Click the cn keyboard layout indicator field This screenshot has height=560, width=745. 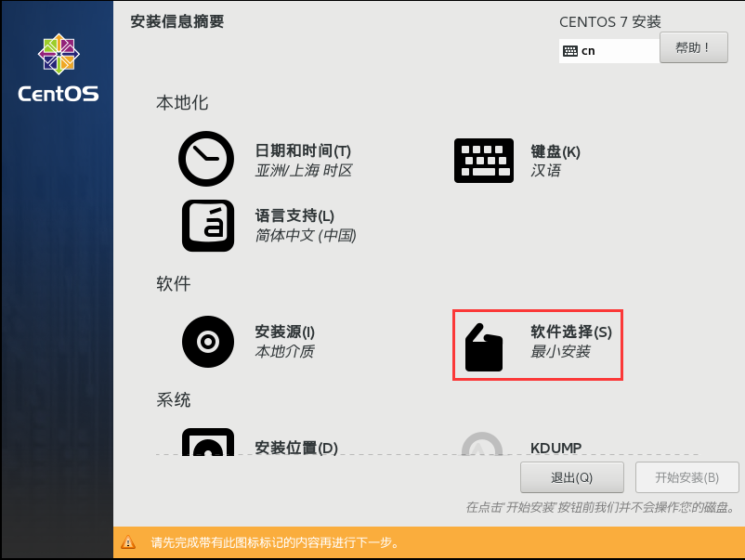pyautogui.click(x=609, y=51)
